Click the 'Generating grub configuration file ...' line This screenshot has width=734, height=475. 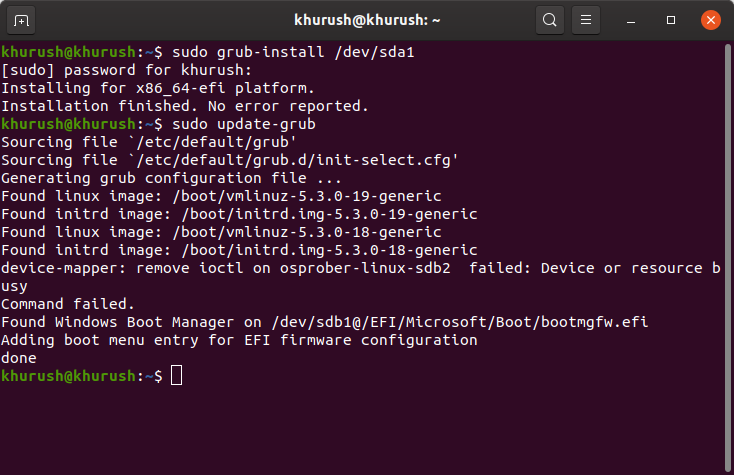tap(171, 178)
